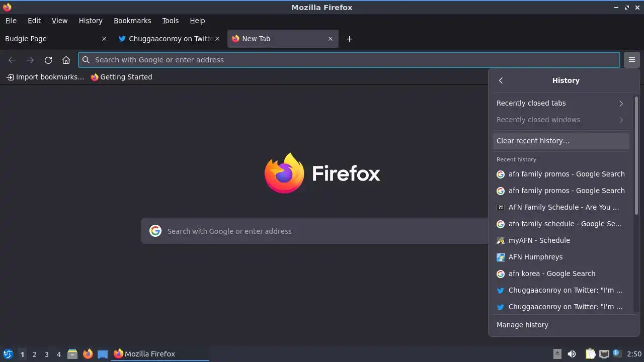Screen dimensions: 644x362
Task: Switch to workspace 4 in the taskbar
Action: pos(58,354)
